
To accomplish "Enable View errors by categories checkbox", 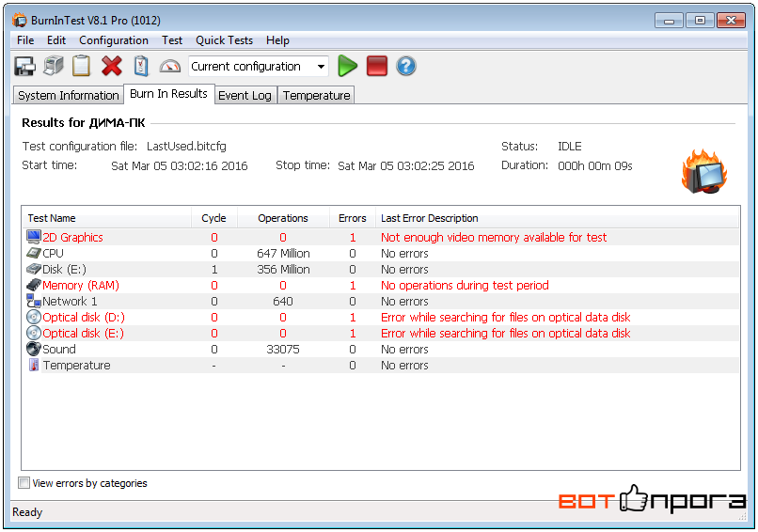I will [x=24, y=483].
